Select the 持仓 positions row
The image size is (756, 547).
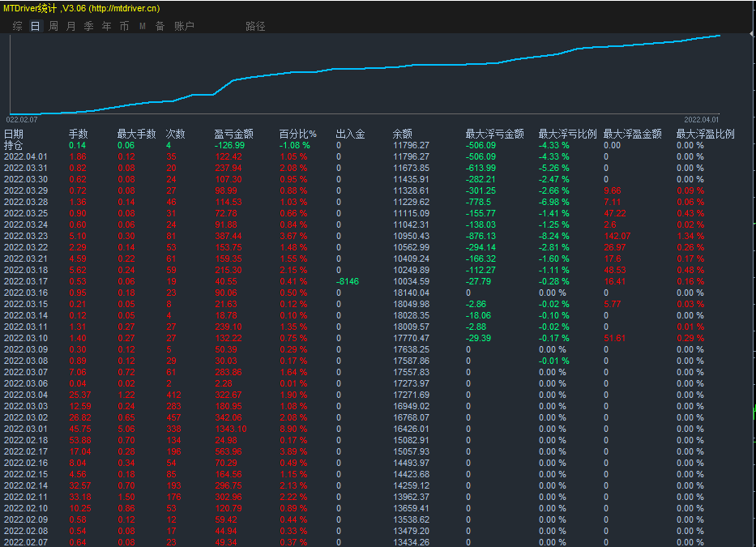pos(14,145)
